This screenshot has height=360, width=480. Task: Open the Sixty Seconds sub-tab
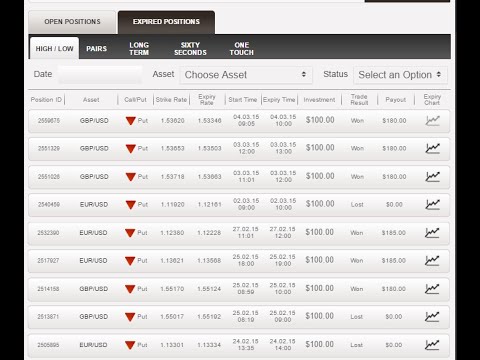pos(190,49)
